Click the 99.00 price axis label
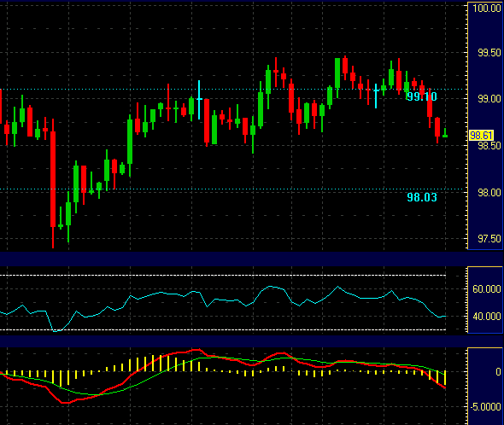504x425 pixels. click(x=489, y=99)
